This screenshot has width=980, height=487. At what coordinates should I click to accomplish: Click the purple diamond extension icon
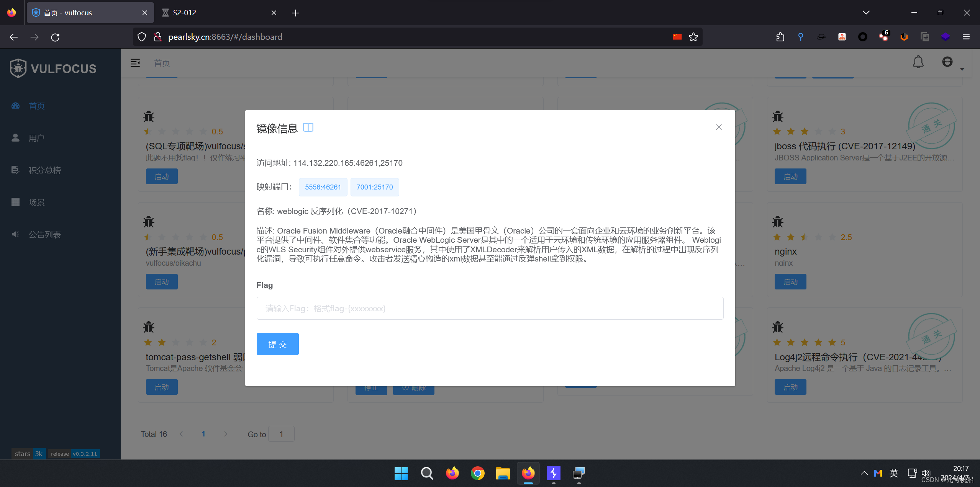946,37
